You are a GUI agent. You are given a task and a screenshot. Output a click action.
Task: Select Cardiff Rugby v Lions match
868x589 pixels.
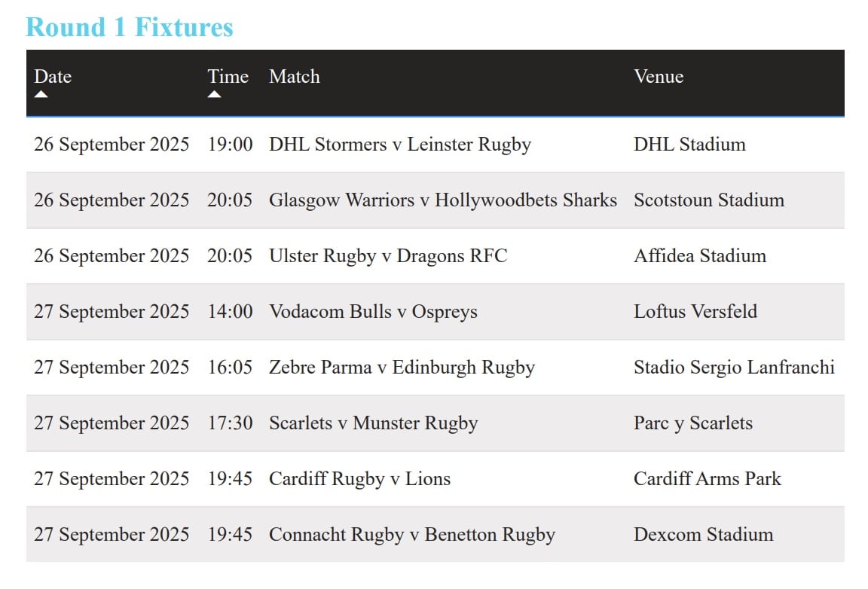click(x=360, y=479)
